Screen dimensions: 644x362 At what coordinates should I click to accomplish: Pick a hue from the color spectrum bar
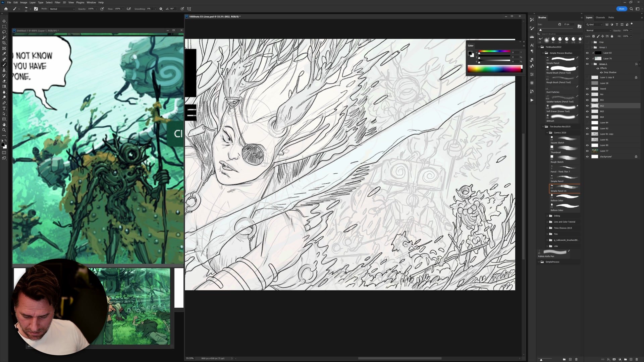[x=494, y=69]
